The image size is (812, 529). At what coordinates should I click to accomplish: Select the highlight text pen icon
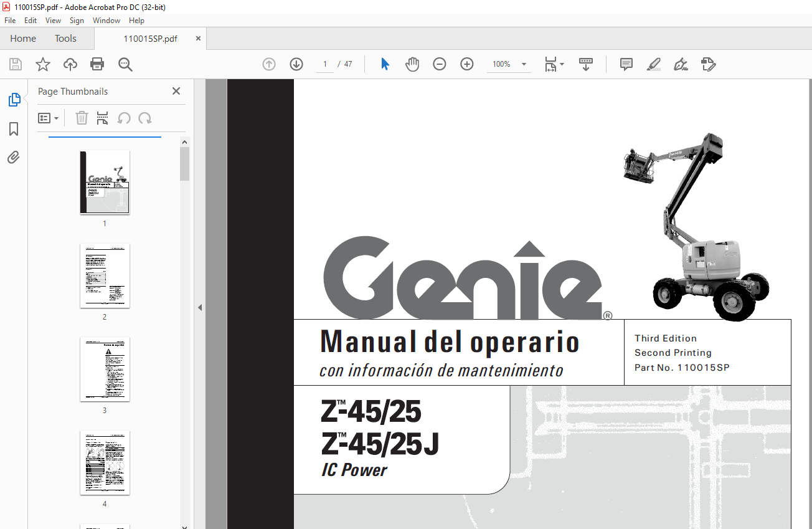[x=654, y=64]
